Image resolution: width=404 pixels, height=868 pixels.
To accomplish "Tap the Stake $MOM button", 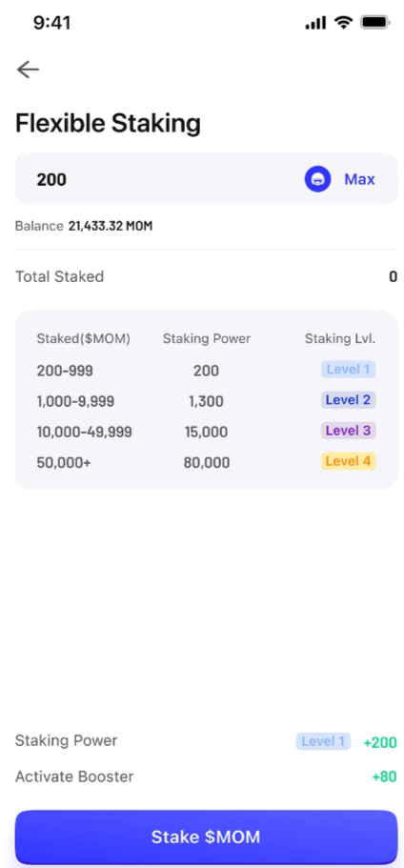I will click(206, 837).
